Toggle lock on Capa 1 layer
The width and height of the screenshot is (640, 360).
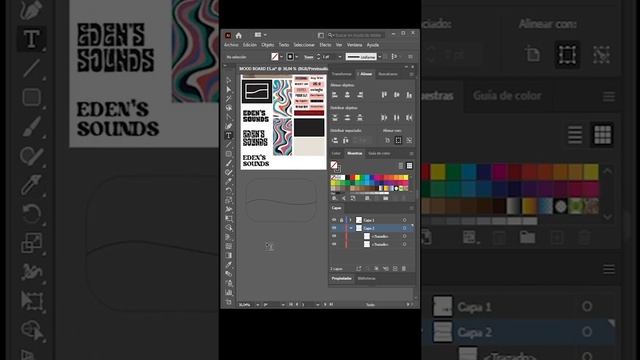pyautogui.click(x=341, y=220)
